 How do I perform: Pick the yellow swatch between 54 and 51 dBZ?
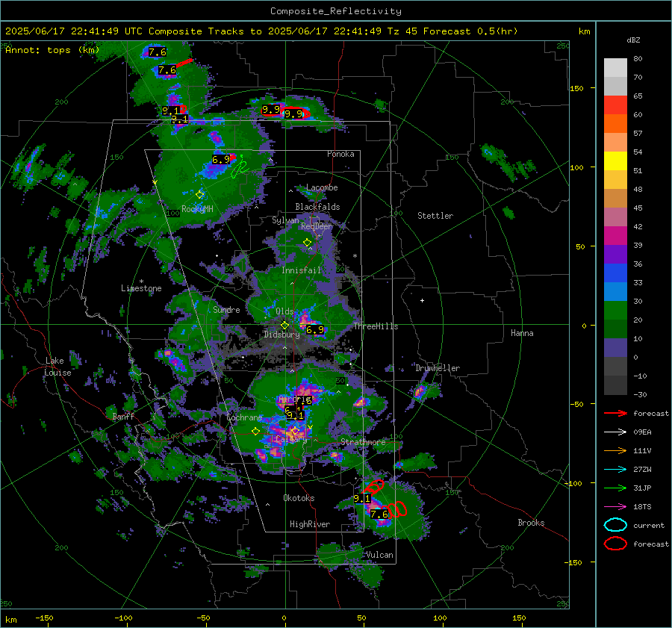[x=615, y=161]
